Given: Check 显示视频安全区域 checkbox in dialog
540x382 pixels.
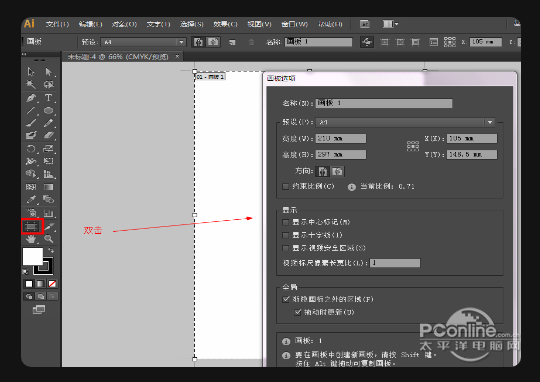Looking at the screenshot, I should [285, 248].
